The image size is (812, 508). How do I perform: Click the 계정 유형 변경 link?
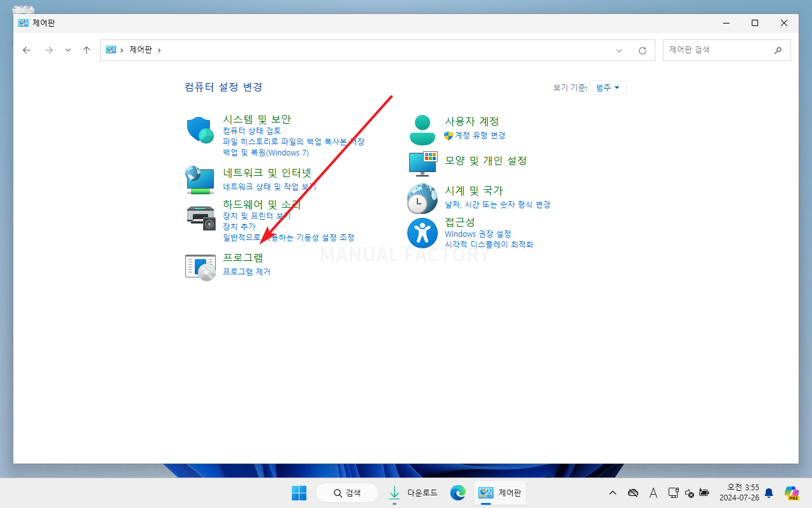(480, 135)
